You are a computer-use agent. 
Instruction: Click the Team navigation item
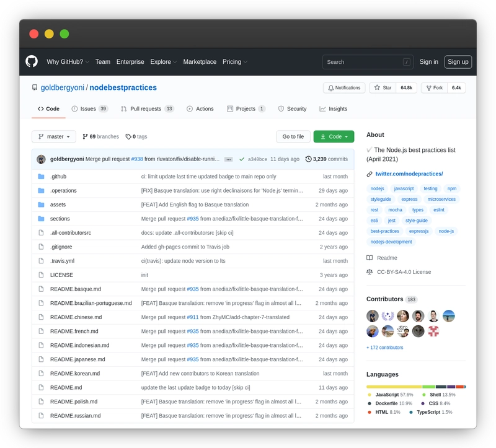click(x=103, y=61)
